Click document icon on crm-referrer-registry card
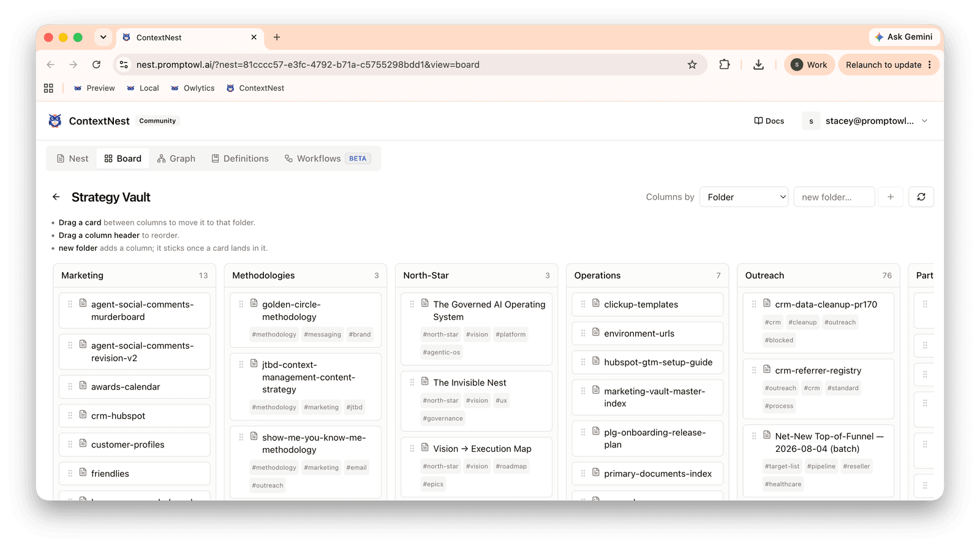This screenshot has height=548, width=980. 767,369
